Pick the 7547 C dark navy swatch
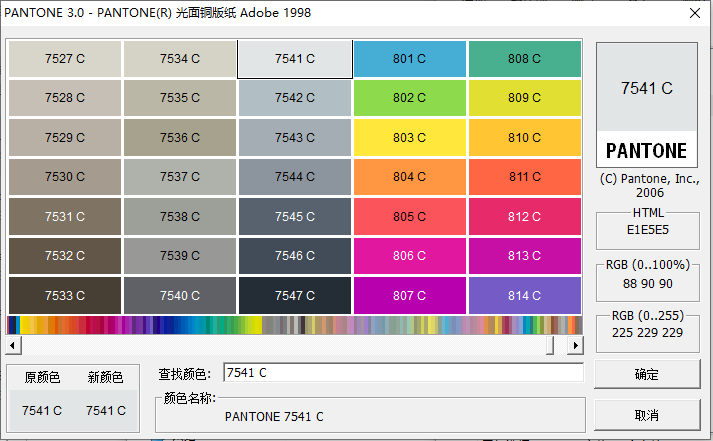Viewport: 713px width, 441px height. 295,296
